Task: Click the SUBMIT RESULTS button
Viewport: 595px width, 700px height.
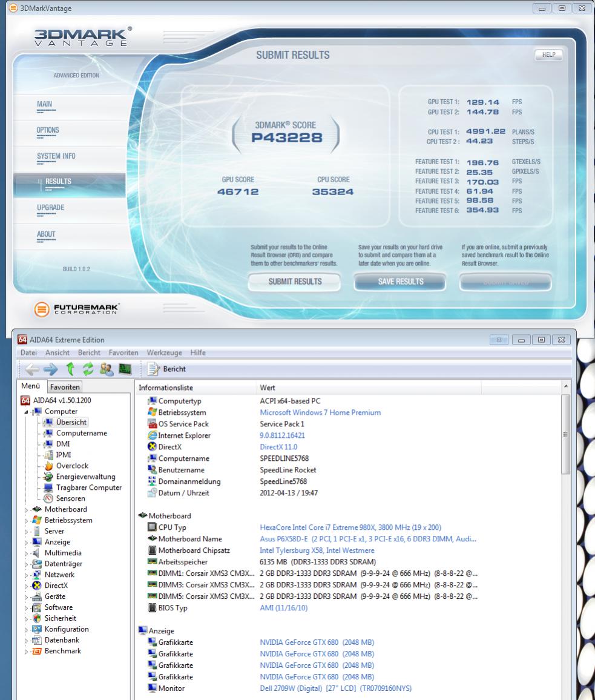Action: click(295, 282)
